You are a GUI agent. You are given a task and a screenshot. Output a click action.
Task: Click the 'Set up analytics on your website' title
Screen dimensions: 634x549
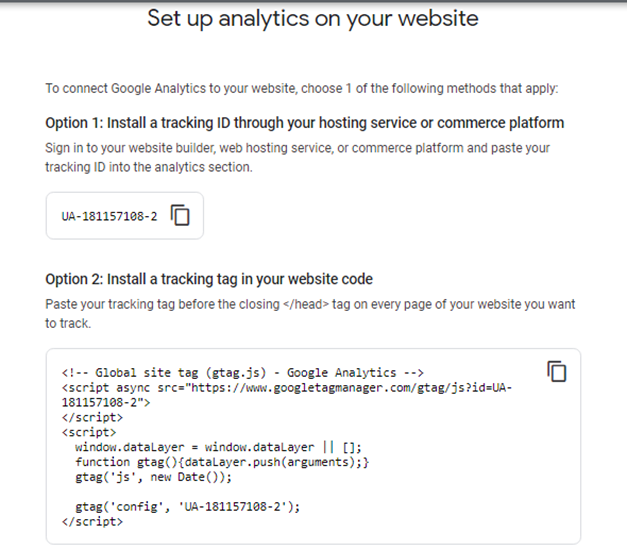pos(313,18)
